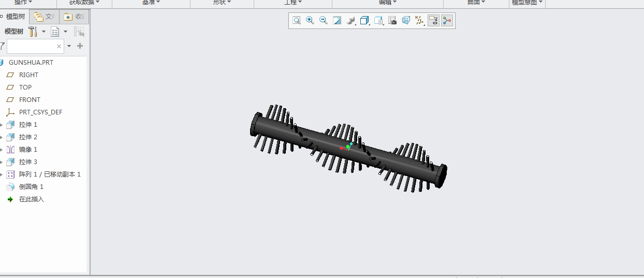Select the 镜像 1 feature
Screen dimensions: 644x278
pyautogui.click(x=28, y=149)
